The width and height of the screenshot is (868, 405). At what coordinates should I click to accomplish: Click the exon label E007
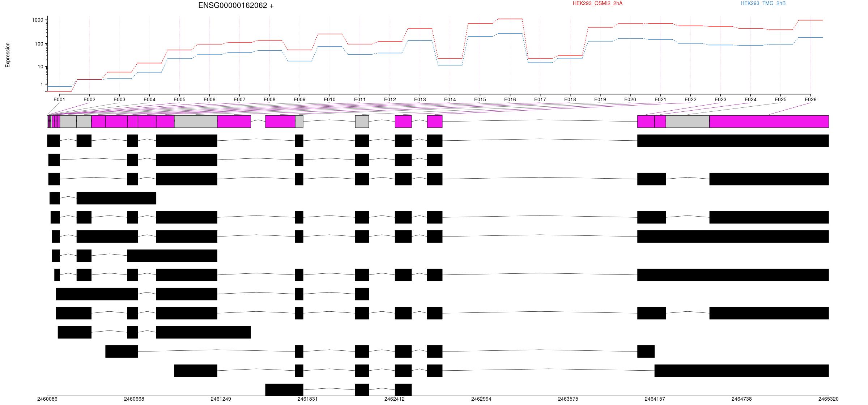[x=239, y=99]
